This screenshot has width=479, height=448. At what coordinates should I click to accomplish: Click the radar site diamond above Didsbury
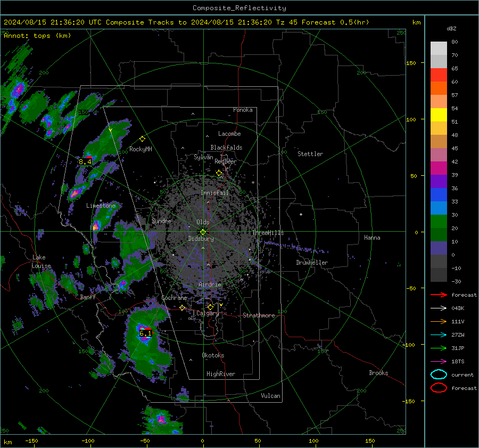203,232
